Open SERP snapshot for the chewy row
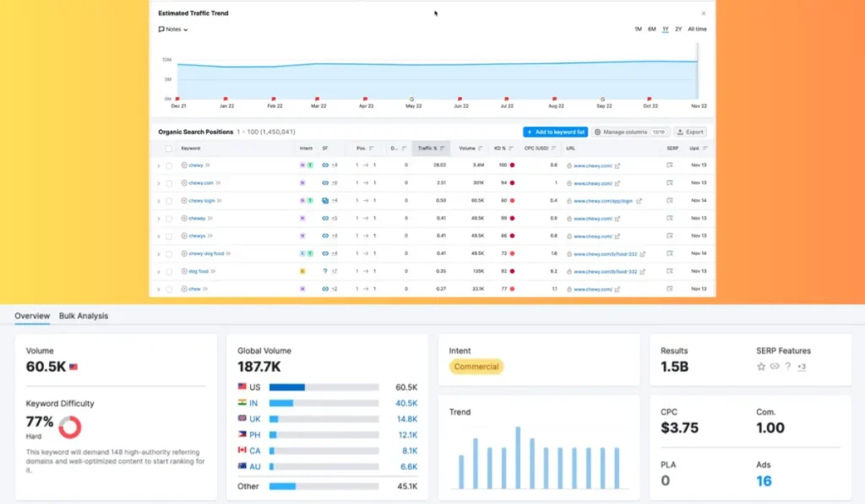The height and width of the screenshot is (504, 865). 670,165
